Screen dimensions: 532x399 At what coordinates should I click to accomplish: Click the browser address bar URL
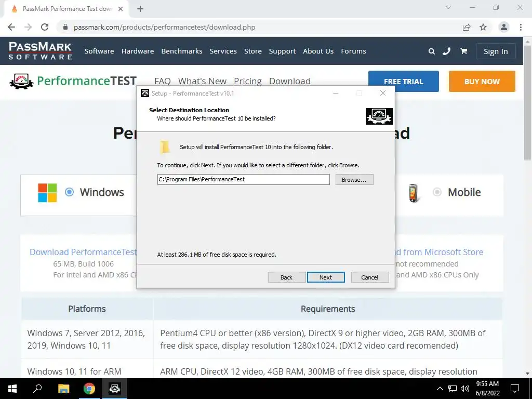tap(165, 27)
